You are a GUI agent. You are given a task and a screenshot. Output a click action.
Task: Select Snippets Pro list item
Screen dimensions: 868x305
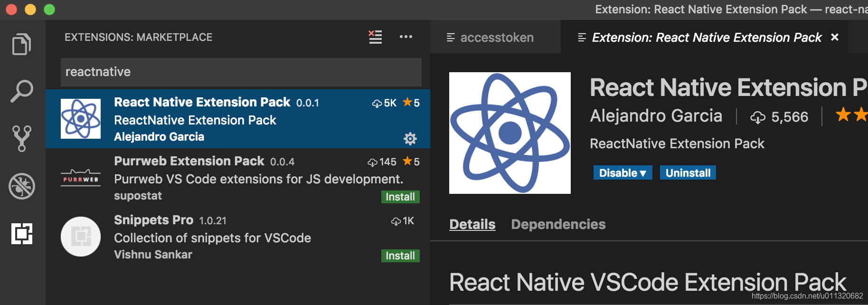(x=238, y=237)
